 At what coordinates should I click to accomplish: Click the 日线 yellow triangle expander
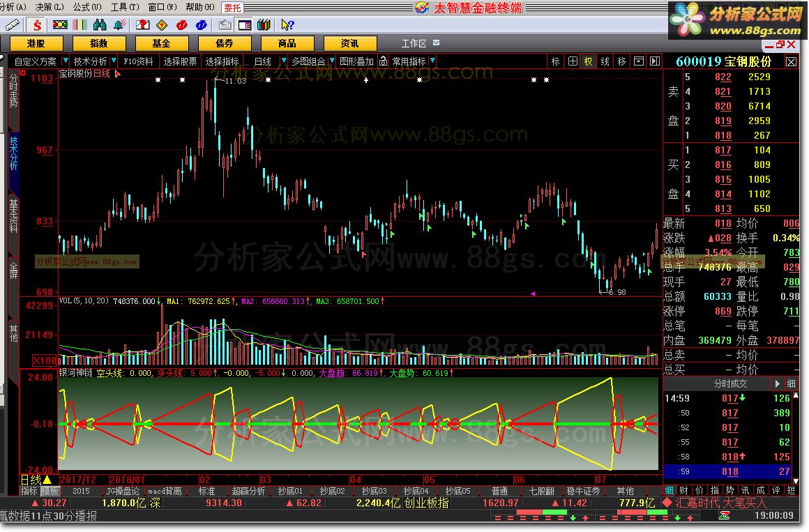(47, 480)
